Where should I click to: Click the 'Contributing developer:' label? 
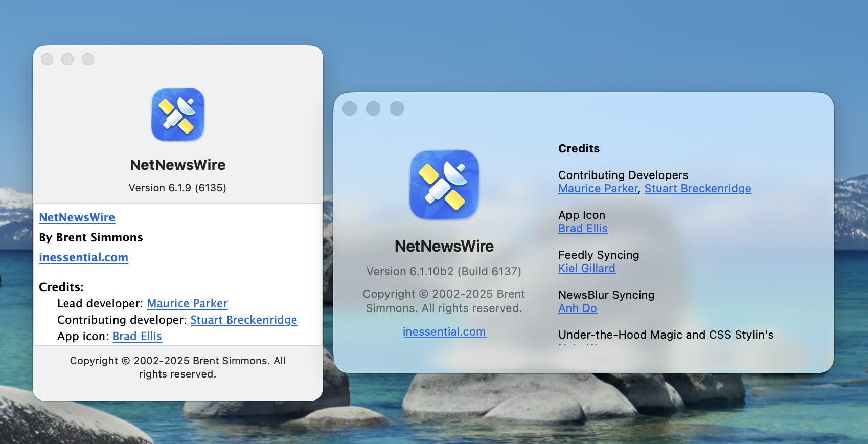122,320
